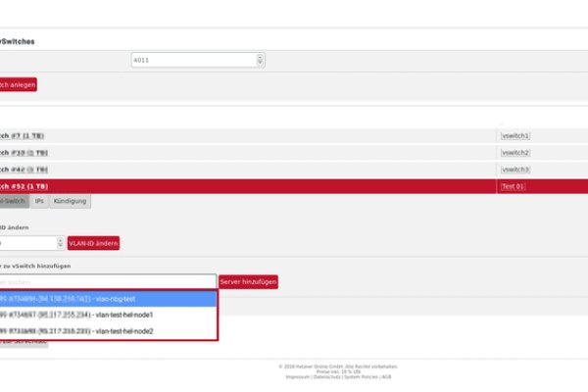588x392 pixels.
Task: Select the vSwitch tab
Action: point(14,201)
